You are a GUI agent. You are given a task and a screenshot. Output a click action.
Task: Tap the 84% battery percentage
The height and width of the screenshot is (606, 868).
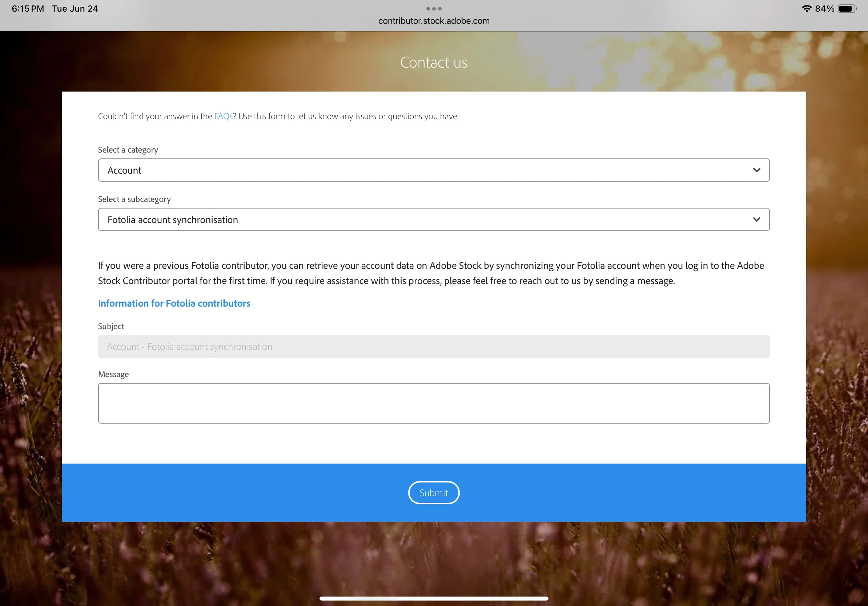[x=824, y=9]
